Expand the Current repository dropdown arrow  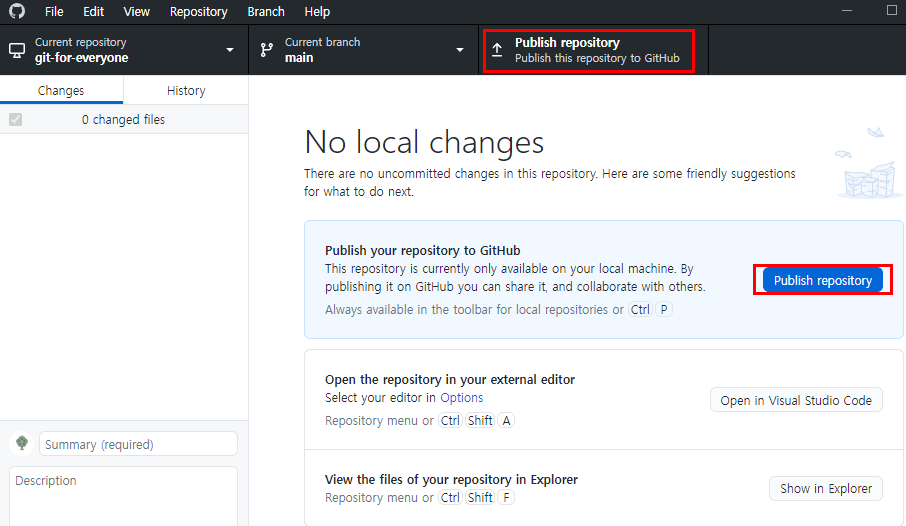tap(229, 50)
